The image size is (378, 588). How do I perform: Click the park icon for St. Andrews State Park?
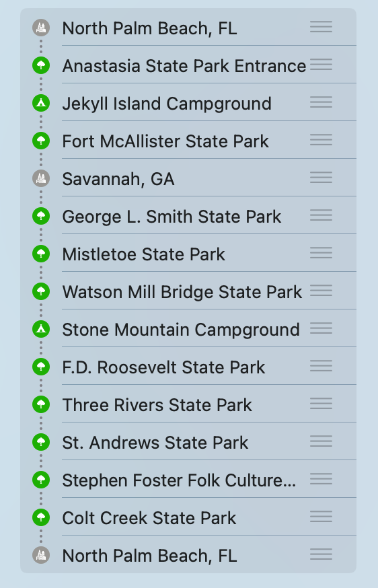41,442
